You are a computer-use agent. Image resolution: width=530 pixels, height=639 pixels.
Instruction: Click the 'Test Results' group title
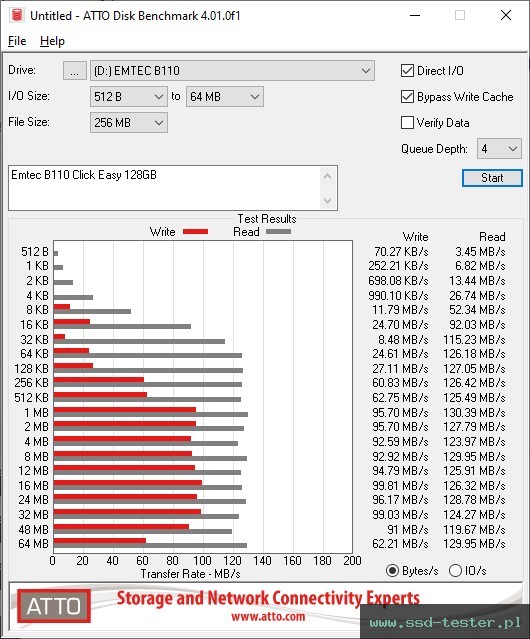(x=267, y=219)
